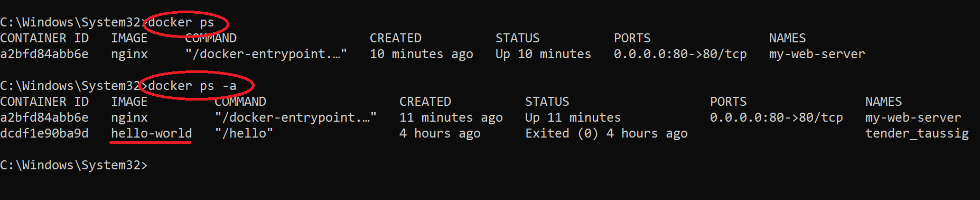The image size is (980, 200).
Task: Click the second PORTS column header
Action: (729, 102)
